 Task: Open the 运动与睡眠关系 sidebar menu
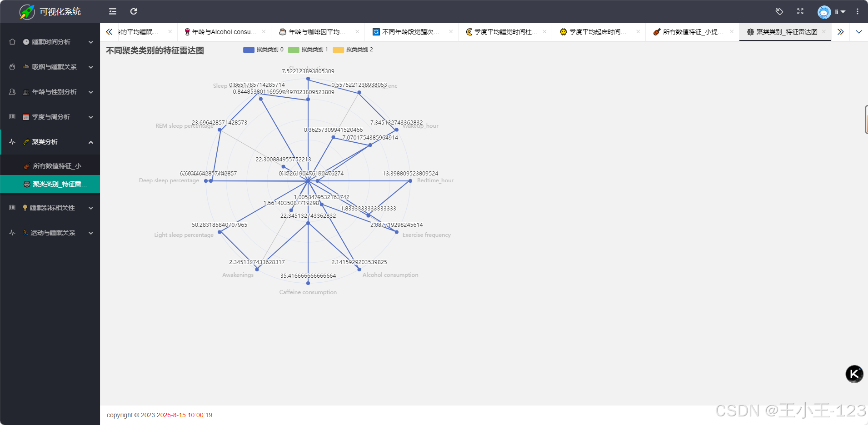point(50,233)
